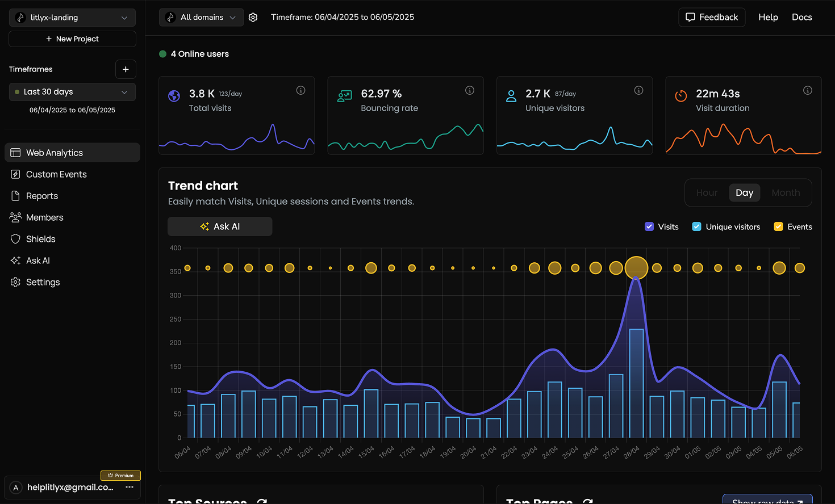Click the Feedback button

(x=712, y=17)
